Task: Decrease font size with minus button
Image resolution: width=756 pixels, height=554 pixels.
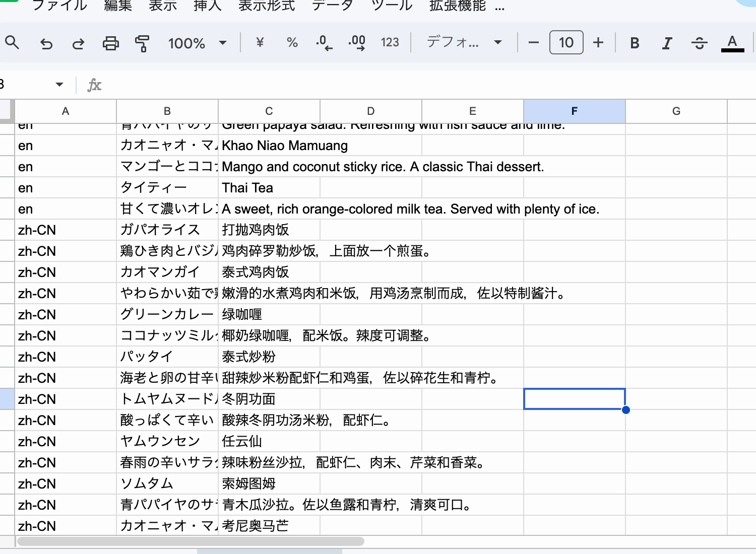Action: coord(533,43)
